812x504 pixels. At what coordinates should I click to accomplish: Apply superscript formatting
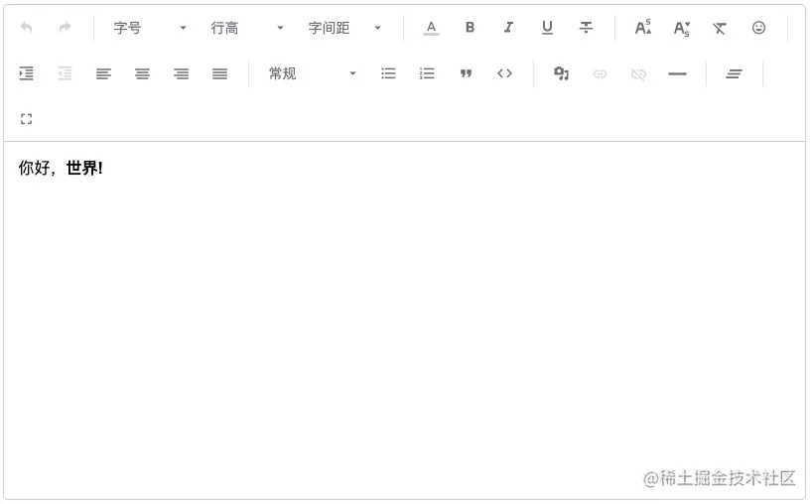pyautogui.click(x=643, y=28)
